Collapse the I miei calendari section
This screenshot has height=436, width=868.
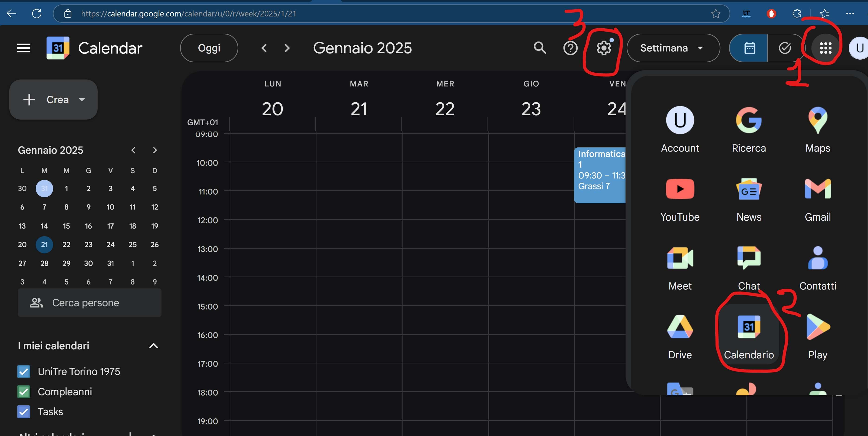point(153,346)
